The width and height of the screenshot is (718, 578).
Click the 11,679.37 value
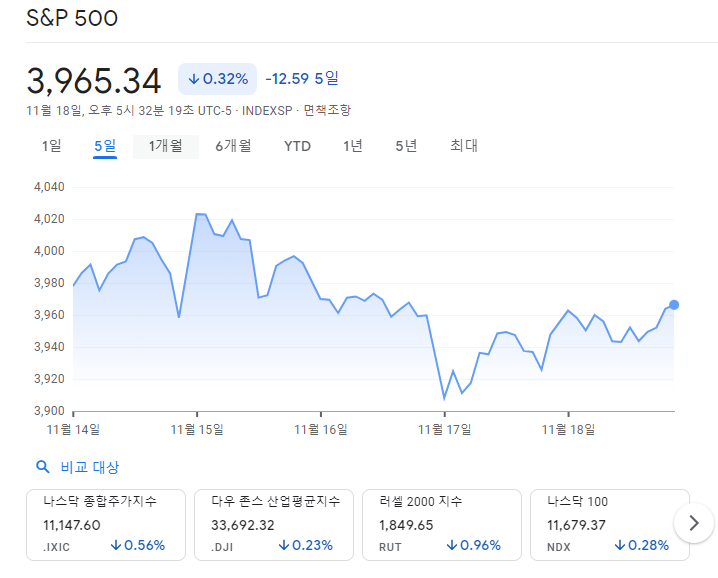577,525
